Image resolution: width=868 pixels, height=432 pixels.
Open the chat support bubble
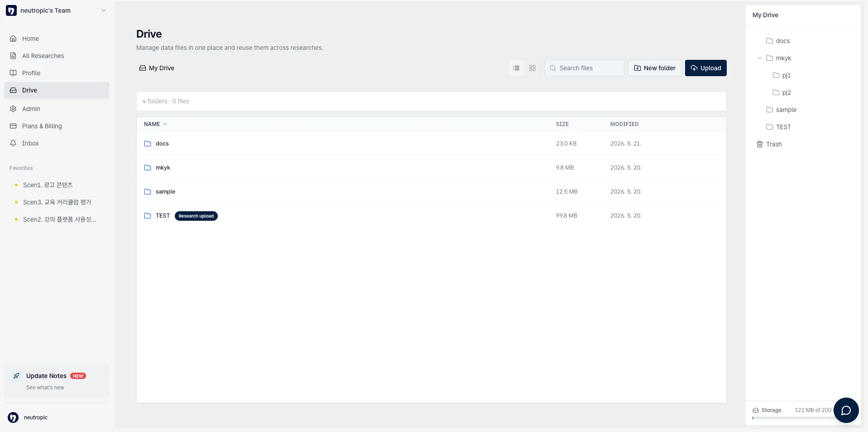click(846, 410)
